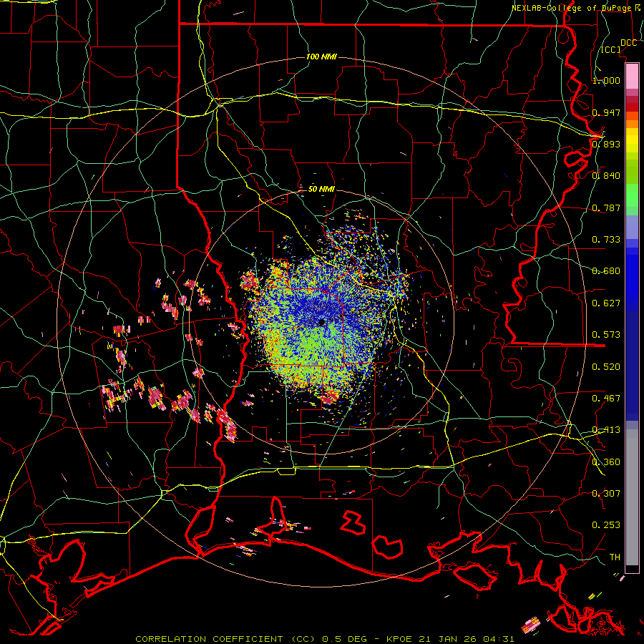
Task: Click the 0.360 scale value
Action: pos(606,462)
